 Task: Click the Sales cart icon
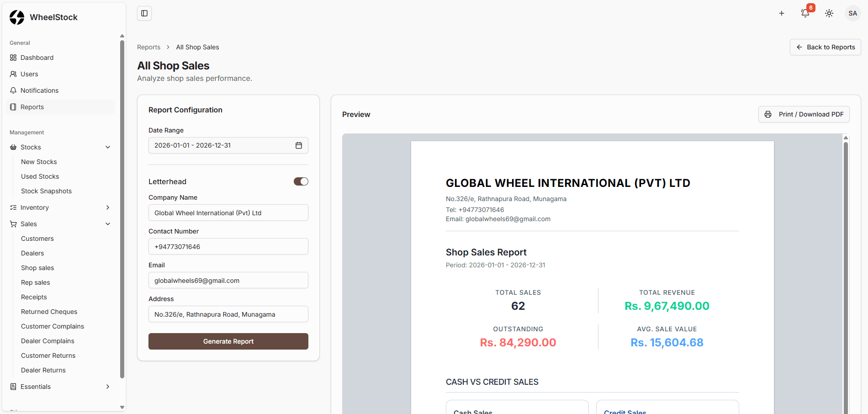click(x=13, y=224)
